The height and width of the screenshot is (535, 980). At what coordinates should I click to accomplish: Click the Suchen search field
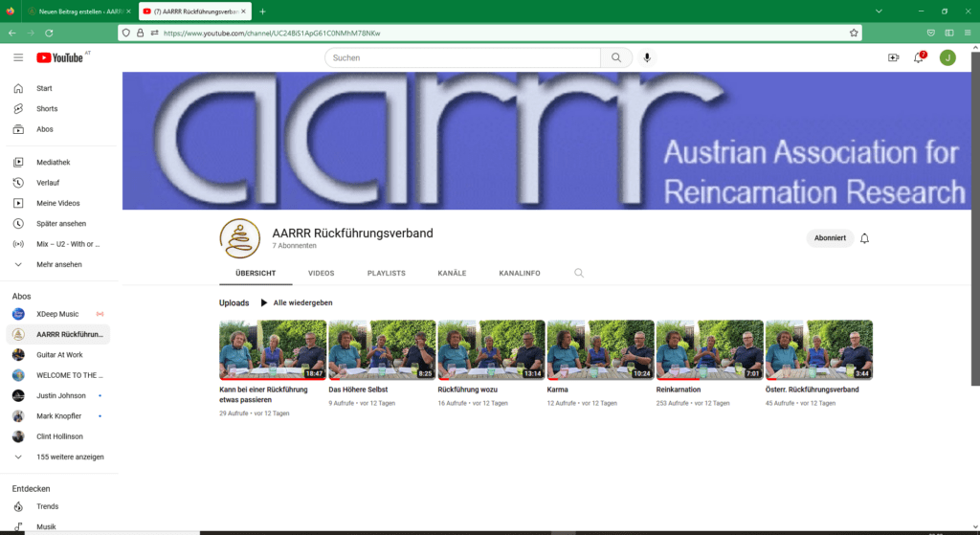click(x=462, y=57)
